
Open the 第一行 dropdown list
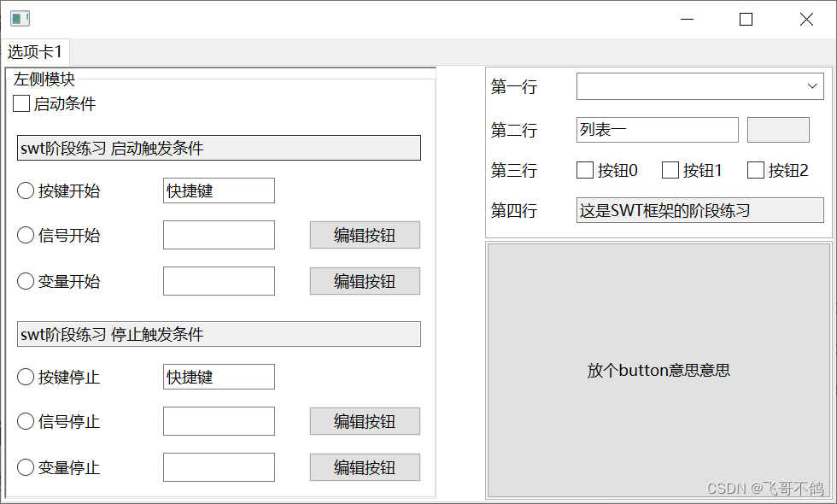(812, 86)
